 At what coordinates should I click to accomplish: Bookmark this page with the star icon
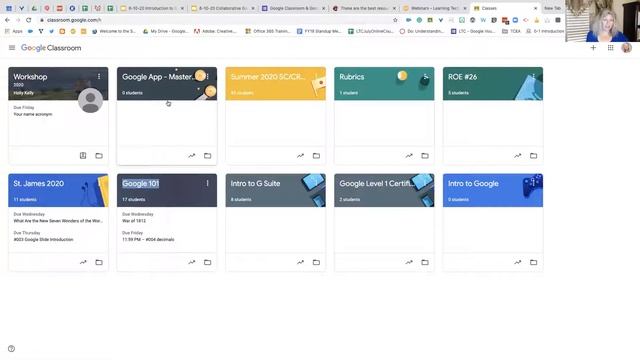click(x=395, y=20)
